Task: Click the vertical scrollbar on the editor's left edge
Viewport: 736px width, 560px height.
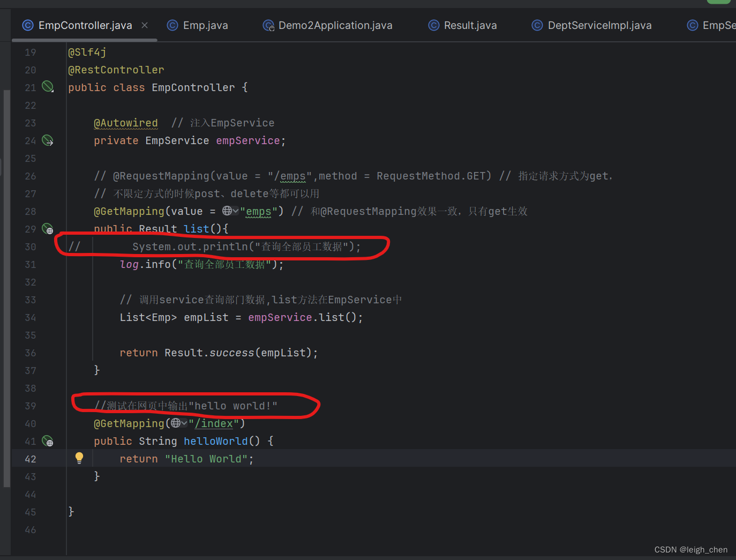Action: (6, 288)
